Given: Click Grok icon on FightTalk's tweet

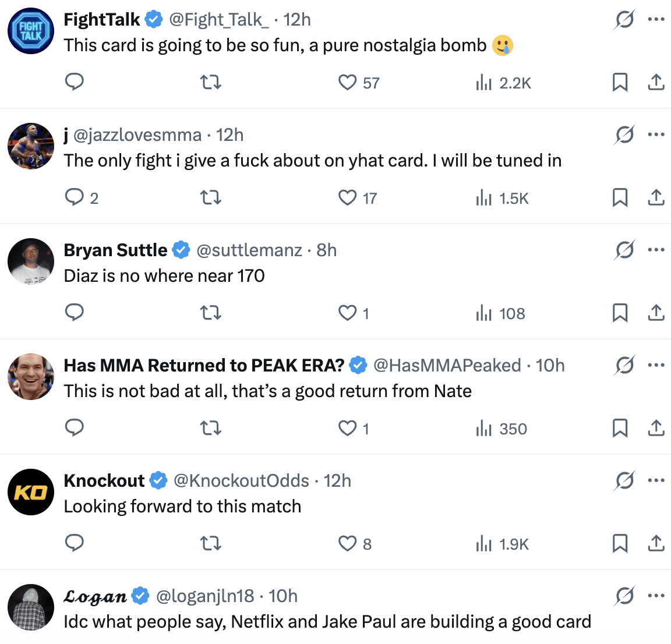Looking at the screenshot, I should [x=624, y=20].
